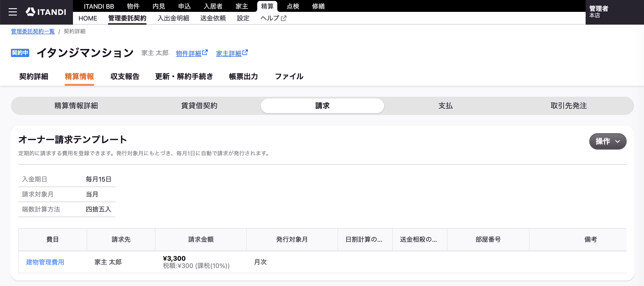Click the external link icon beside 物件詳細

coord(205,52)
